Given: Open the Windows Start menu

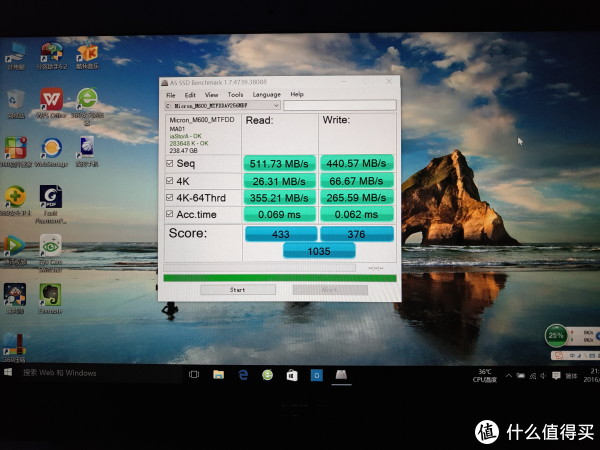Looking at the screenshot, I should click(x=8, y=372).
